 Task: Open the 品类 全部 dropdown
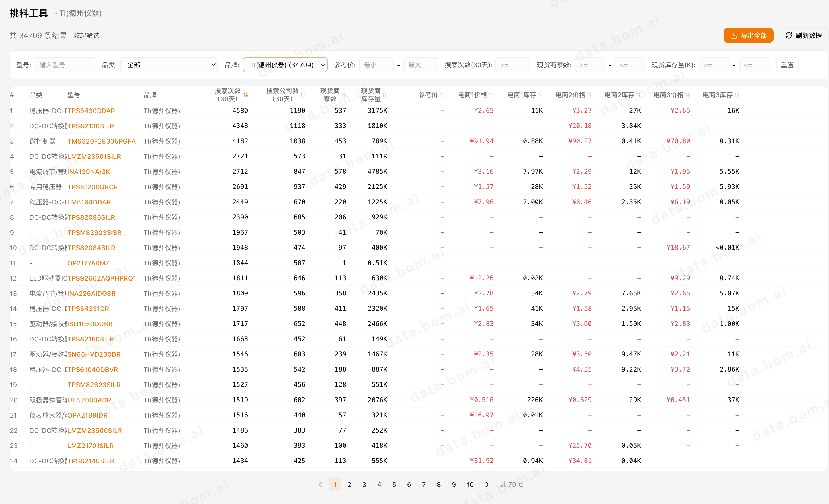(169, 65)
